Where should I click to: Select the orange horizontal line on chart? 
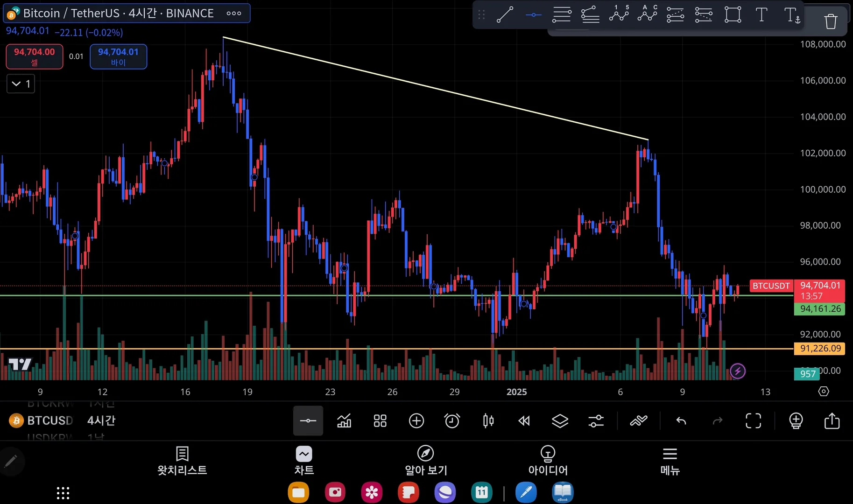pyautogui.click(x=397, y=349)
